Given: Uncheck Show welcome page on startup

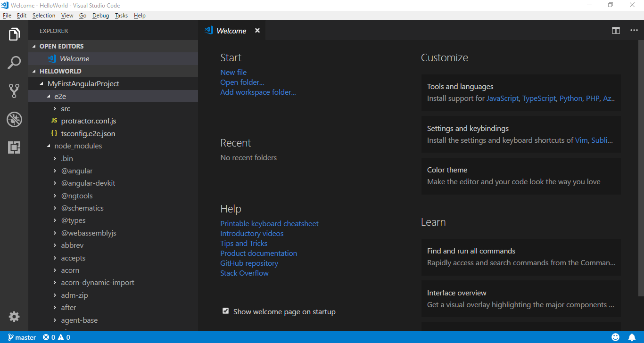Looking at the screenshot, I should [226, 311].
